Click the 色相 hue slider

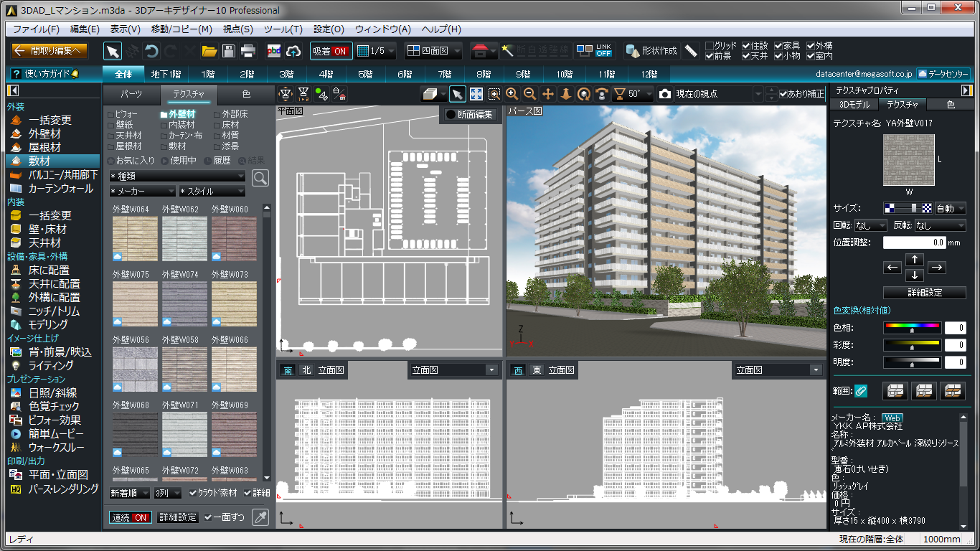tap(911, 328)
